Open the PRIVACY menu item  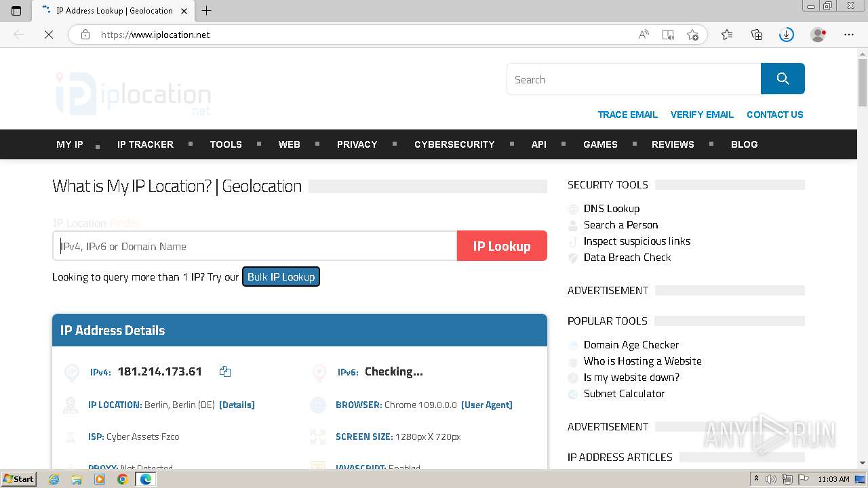[357, 144]
